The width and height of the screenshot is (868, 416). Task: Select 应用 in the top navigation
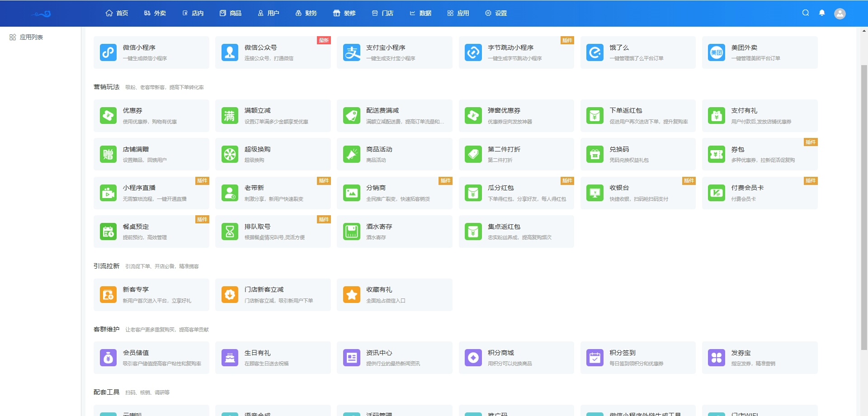coord(458,13)
